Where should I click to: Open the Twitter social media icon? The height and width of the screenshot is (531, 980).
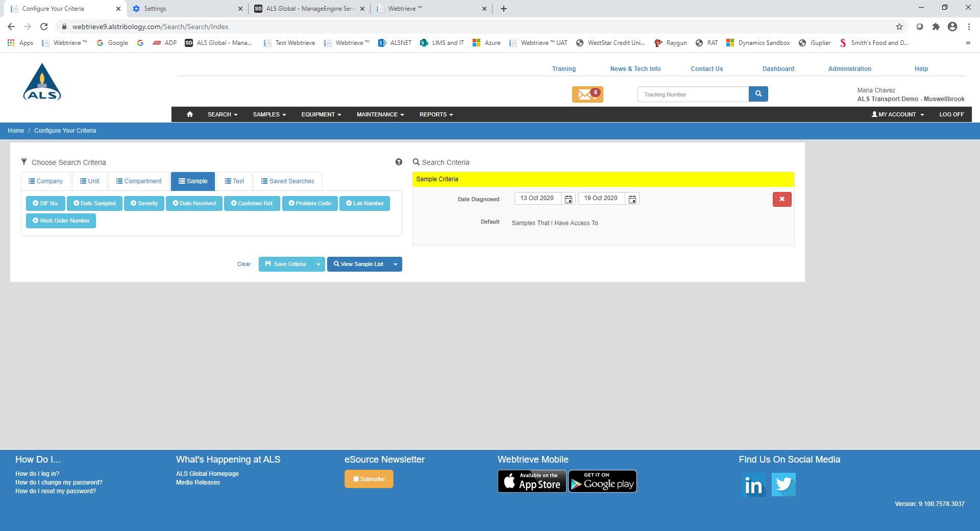point(783,485)
